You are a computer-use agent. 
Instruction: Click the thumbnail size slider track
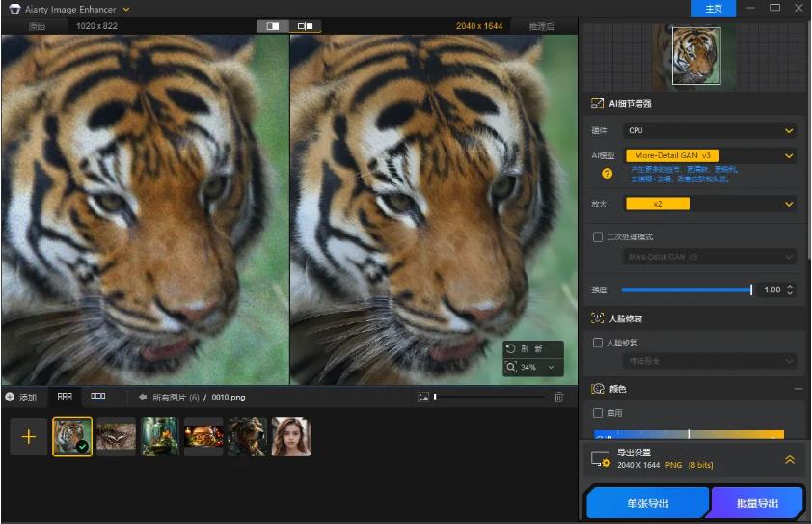pos(489,397)
